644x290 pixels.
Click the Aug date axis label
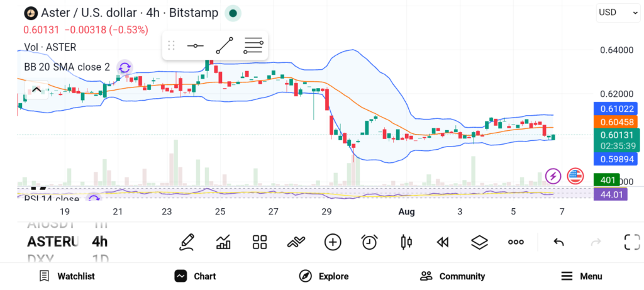pos(407,212)
